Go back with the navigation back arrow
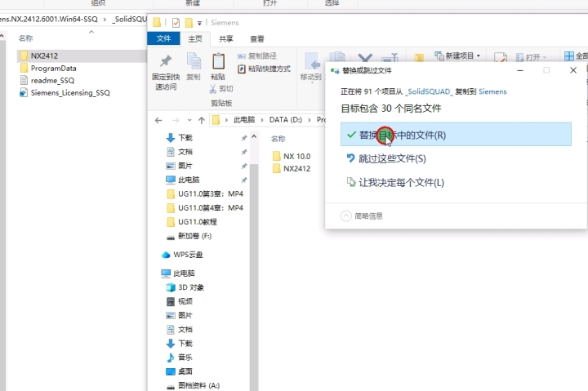 pos(158,120)
